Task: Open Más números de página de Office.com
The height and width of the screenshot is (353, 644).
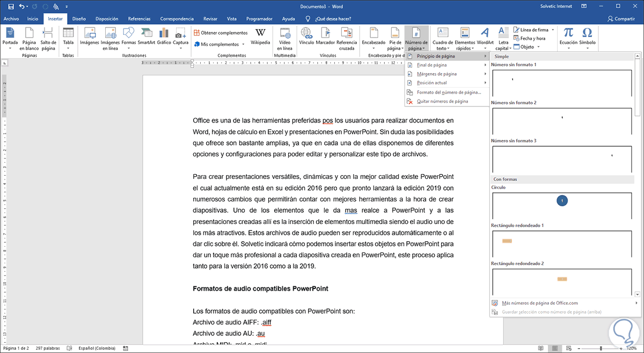Action: tap(565, 303)
